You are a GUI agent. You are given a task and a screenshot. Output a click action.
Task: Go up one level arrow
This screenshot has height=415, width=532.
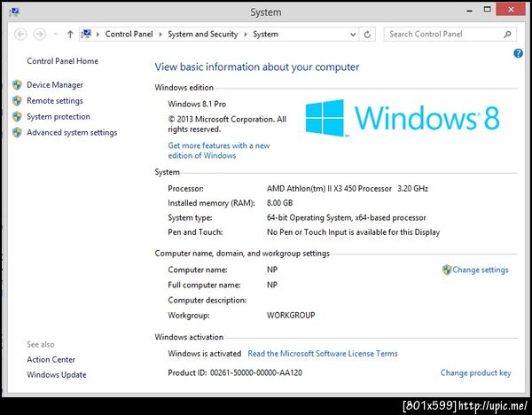70,35
